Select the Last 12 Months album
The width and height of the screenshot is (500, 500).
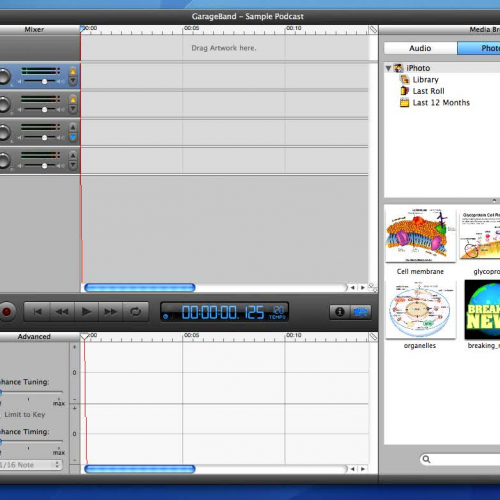point(441,103)
